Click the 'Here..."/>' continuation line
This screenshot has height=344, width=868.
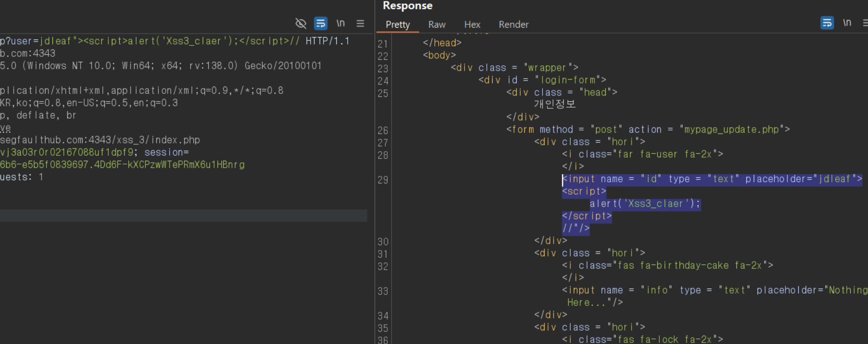595,302
